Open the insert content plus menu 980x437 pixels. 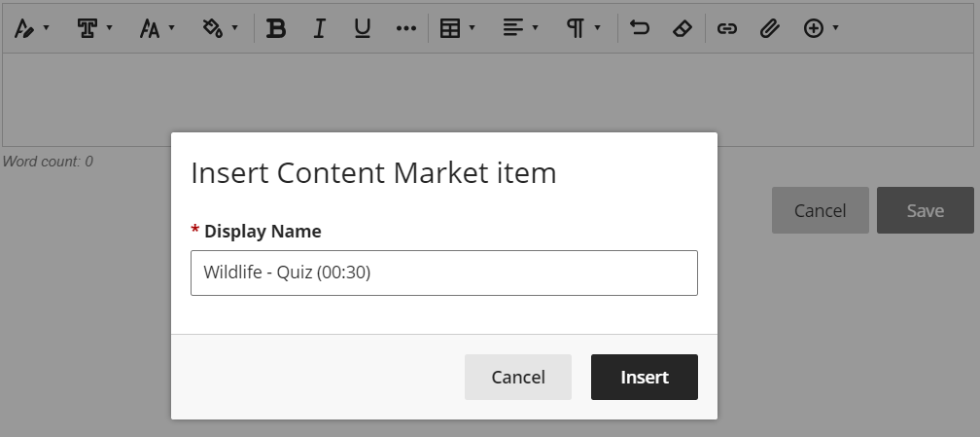pos(821,28)
